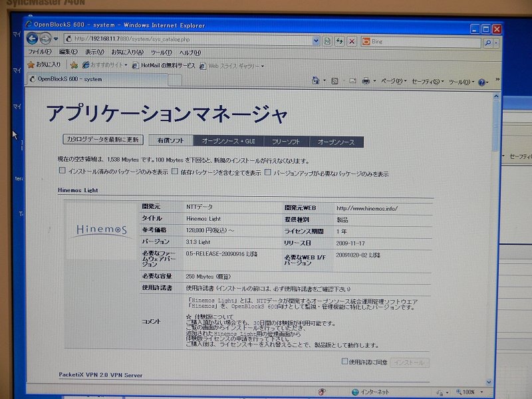Open the ヘルプ(H) menu
This screenshot has height=399, width=532.
click(x=190, y=53)
